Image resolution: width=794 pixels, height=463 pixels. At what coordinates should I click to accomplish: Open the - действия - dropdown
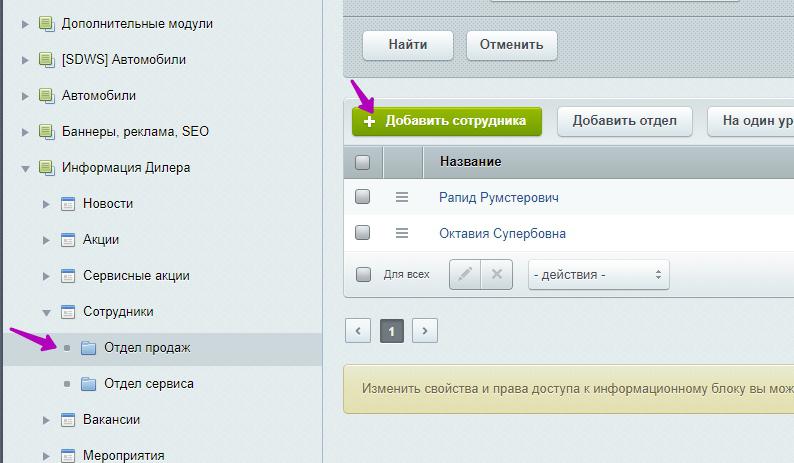pyautogui.click(x=599, y=275)
